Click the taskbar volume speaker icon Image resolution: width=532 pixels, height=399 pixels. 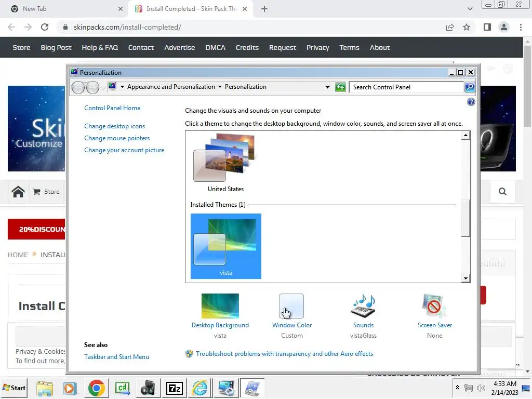(481, 388)
